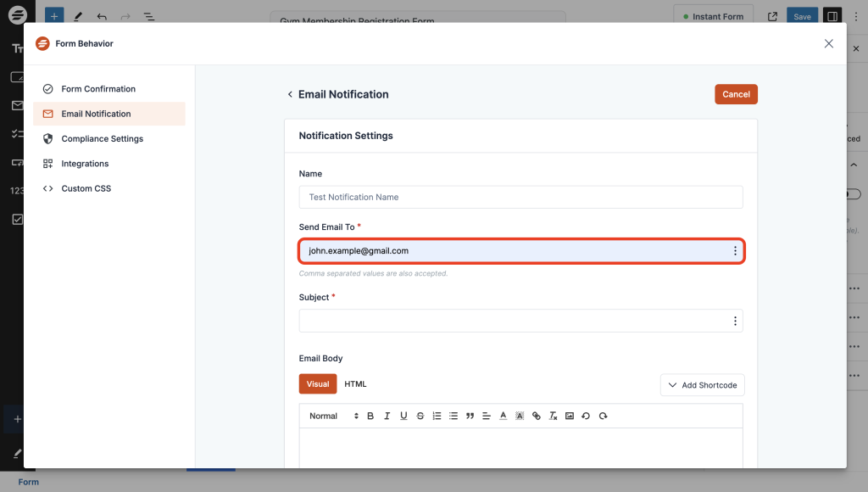Click the Bold formatting icon

point(370,417)
